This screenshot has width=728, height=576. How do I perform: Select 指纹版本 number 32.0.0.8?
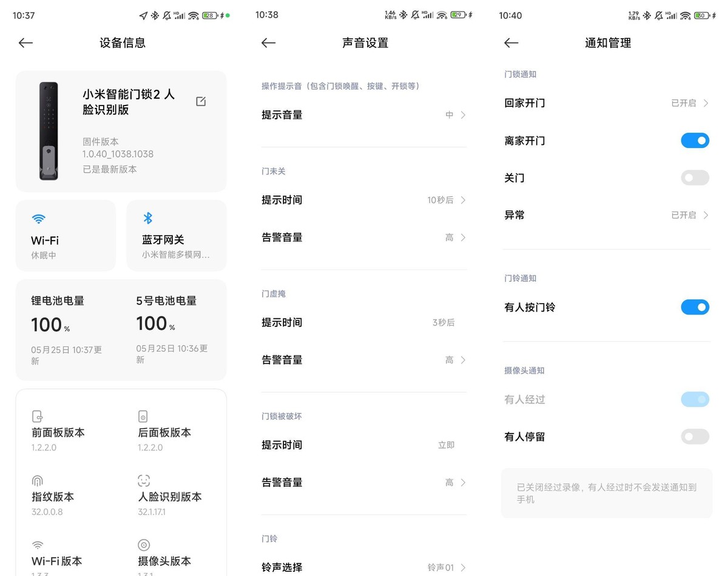click(x=47, y=512)
